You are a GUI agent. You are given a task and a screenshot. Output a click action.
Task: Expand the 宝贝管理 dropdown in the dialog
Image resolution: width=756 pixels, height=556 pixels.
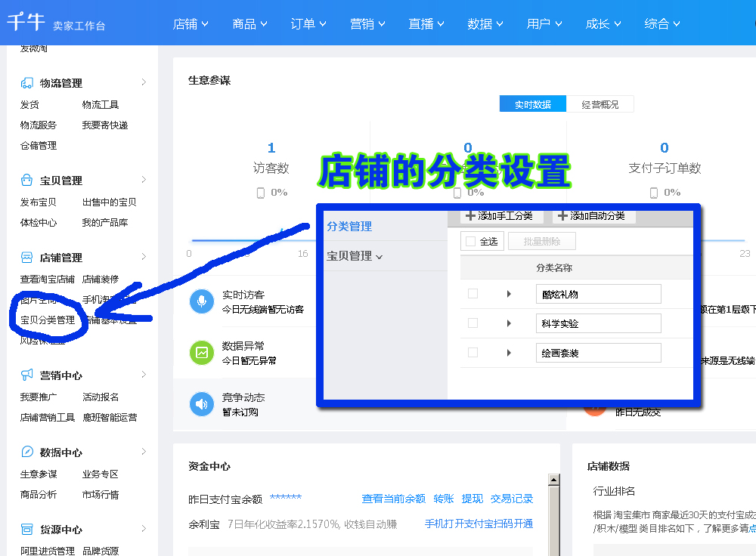pos(352,256)
